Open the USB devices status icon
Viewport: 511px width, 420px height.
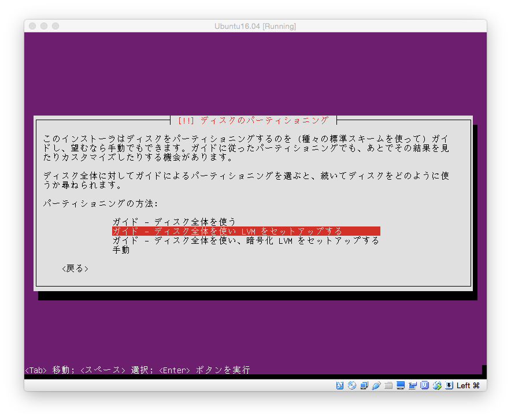click(x=375, y=385)
